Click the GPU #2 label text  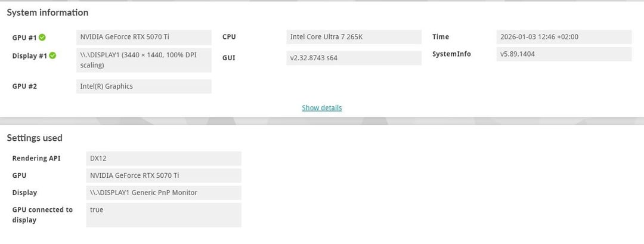click(24, 87)
